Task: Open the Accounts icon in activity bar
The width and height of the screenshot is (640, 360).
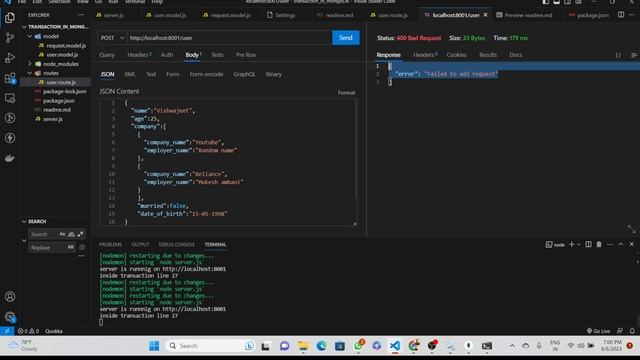Action: [10, 297]
